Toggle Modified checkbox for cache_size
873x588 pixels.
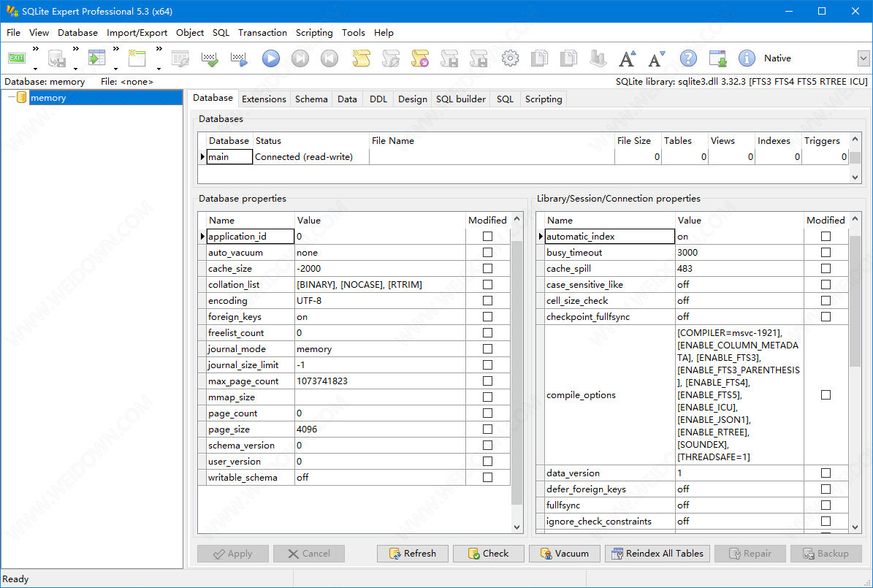488,268
